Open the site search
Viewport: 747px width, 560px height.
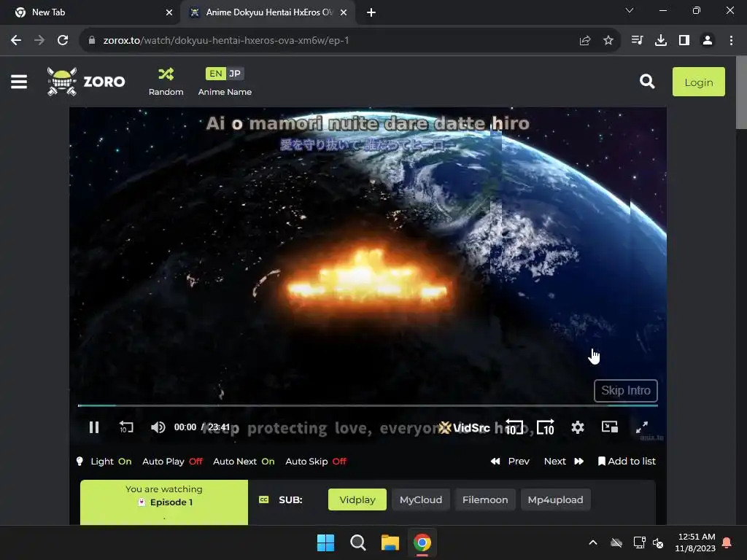[x=647, y=82]
